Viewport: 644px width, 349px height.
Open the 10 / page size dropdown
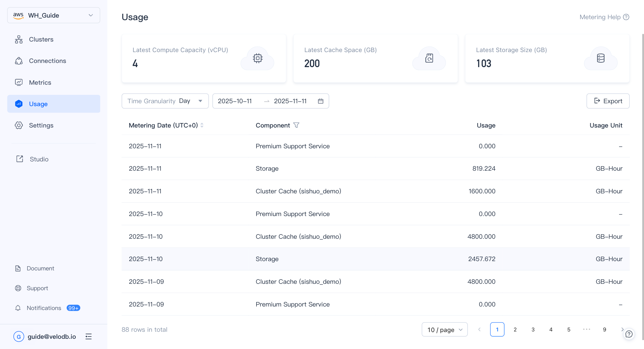(x=444, y=330)
